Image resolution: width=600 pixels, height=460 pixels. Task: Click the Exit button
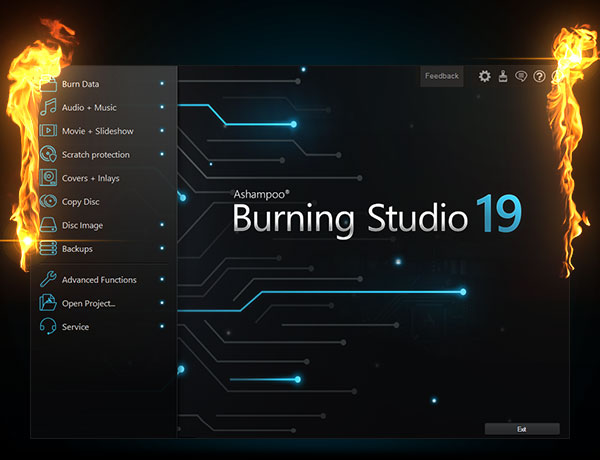522,429
